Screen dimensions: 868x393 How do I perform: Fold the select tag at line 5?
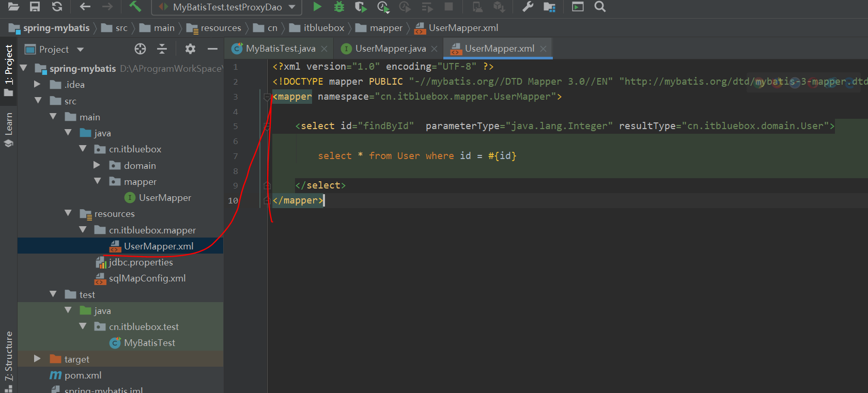(267, 126)
